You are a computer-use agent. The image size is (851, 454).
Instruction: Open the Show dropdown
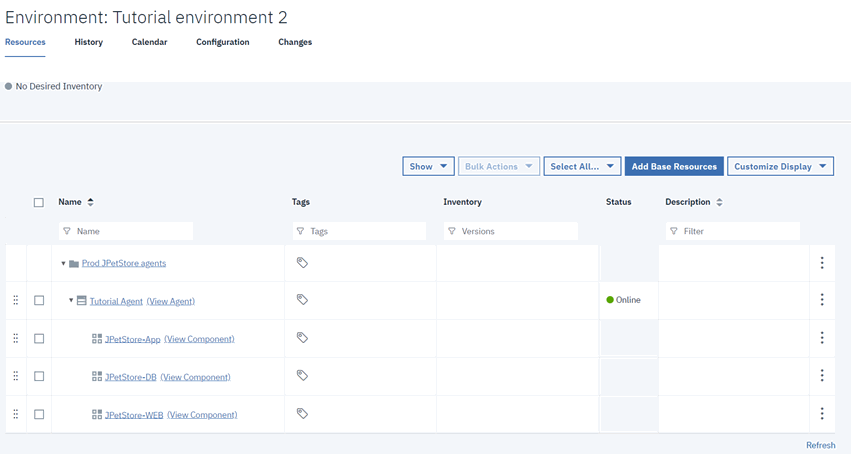(428, 167)
